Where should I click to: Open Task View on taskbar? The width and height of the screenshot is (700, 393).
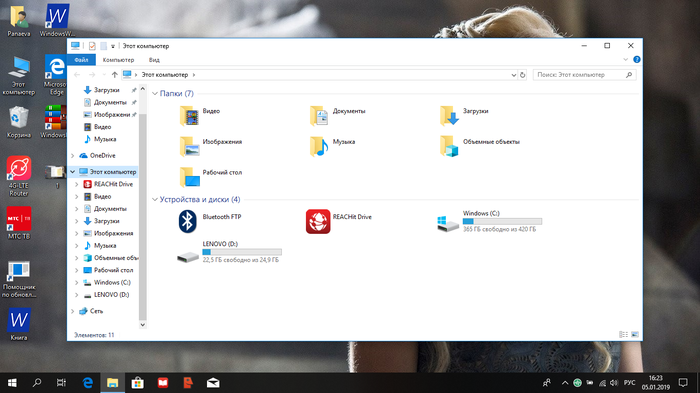[61, 383]
